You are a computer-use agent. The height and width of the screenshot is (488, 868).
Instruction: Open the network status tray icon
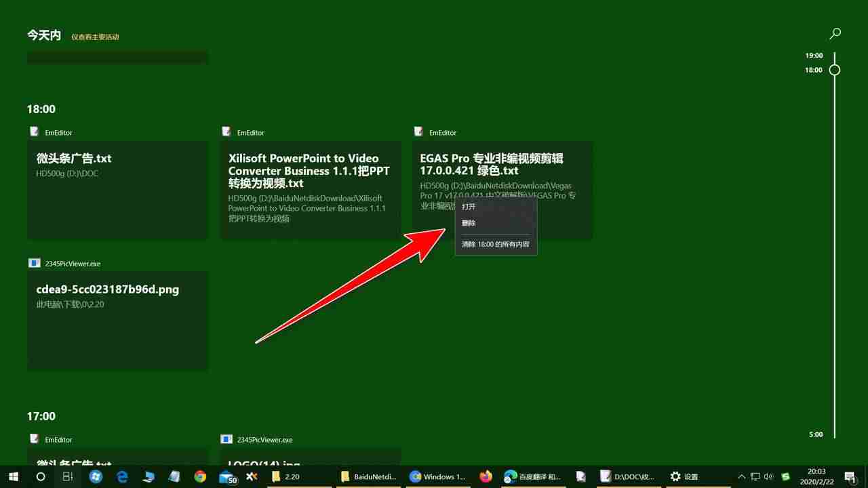755,476
